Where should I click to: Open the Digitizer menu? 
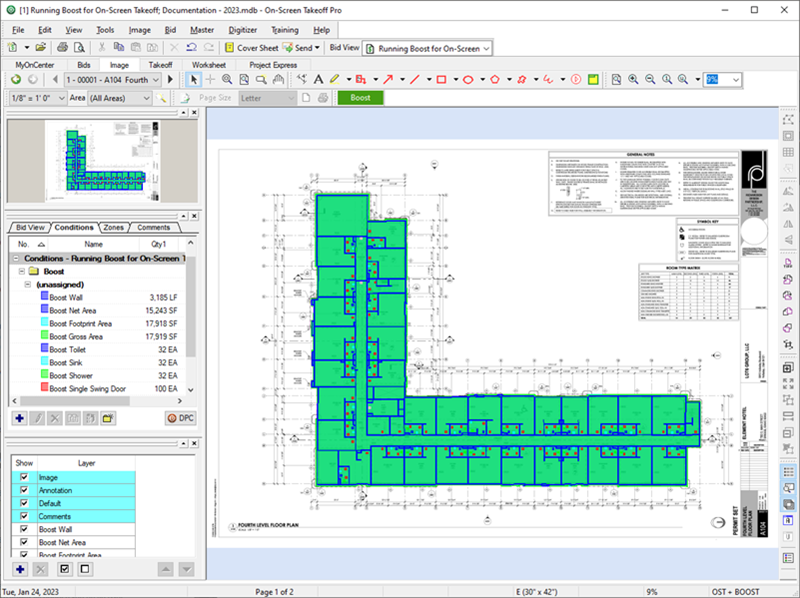point(243,30)
